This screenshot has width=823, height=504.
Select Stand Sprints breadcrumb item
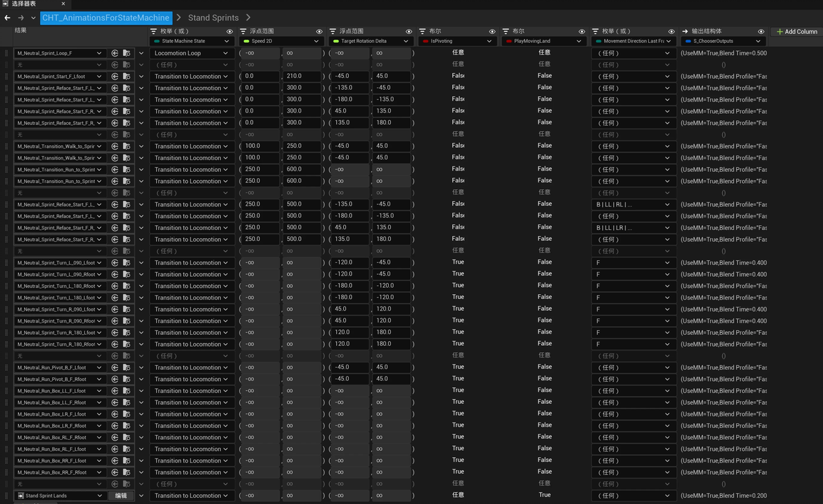(x=213, y=18)
